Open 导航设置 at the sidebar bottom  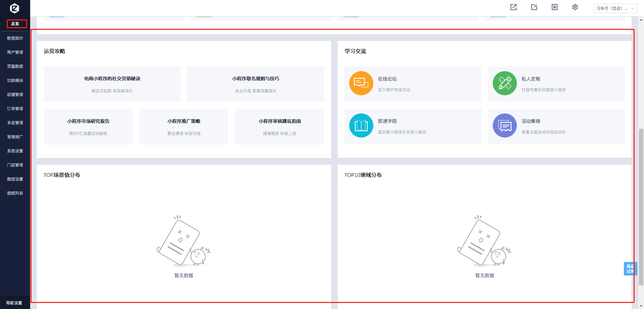pyautogui.click(x=14, y=303)
